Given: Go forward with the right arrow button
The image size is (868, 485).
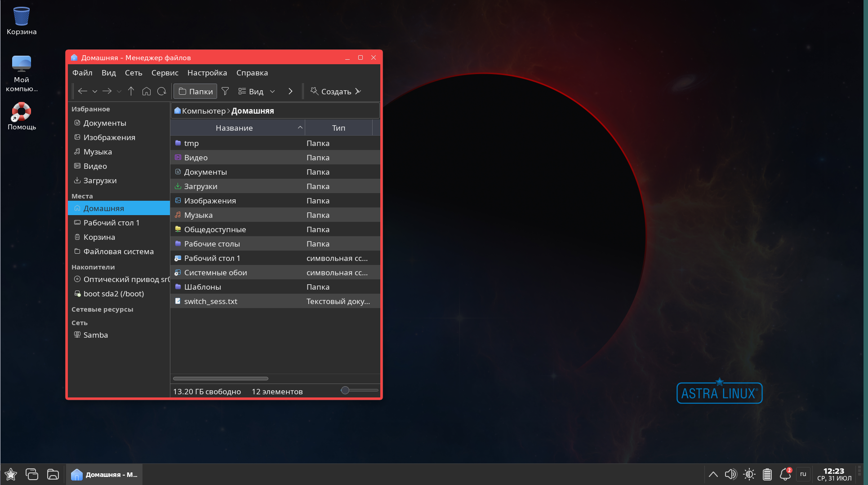Looking at the screenshot, I should tap(107, 91).
